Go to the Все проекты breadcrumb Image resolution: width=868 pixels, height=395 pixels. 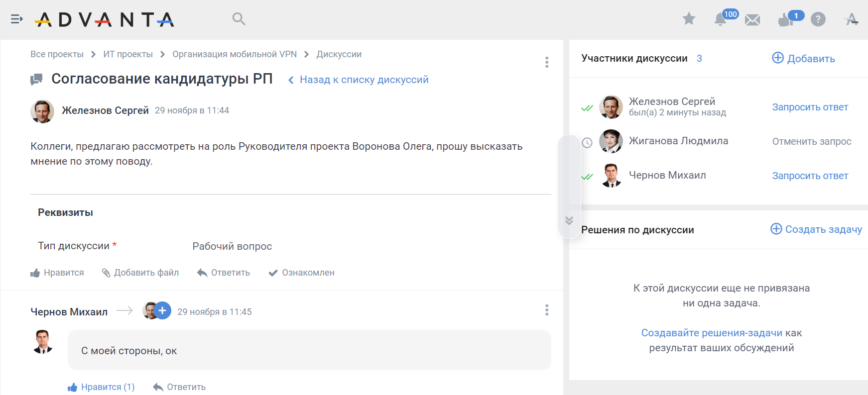coord(57,54)
